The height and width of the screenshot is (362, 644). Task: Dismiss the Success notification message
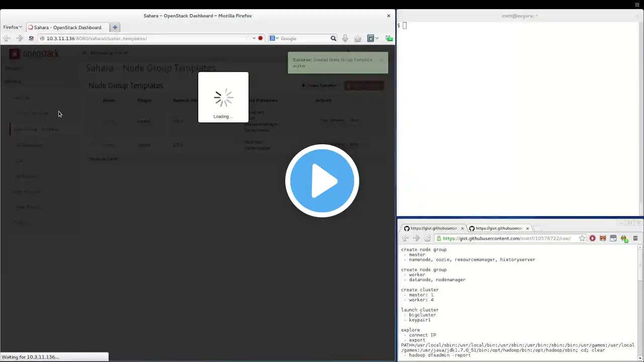[381, 60]
